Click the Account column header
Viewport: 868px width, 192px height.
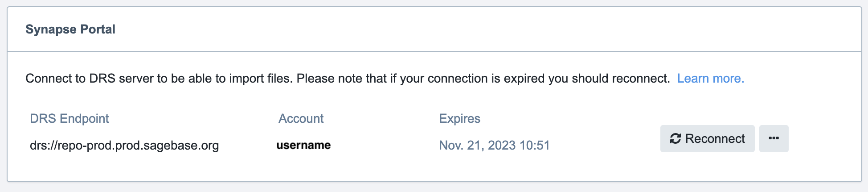pos(301,119)
